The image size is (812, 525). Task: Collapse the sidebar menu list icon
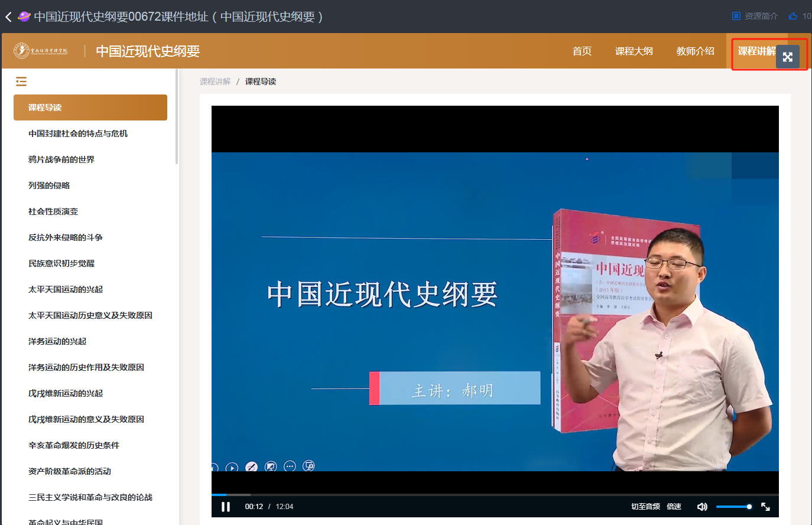21,81
